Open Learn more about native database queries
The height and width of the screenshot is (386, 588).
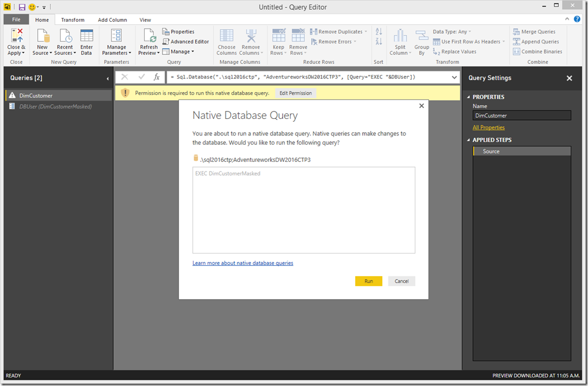pos(243,263)
